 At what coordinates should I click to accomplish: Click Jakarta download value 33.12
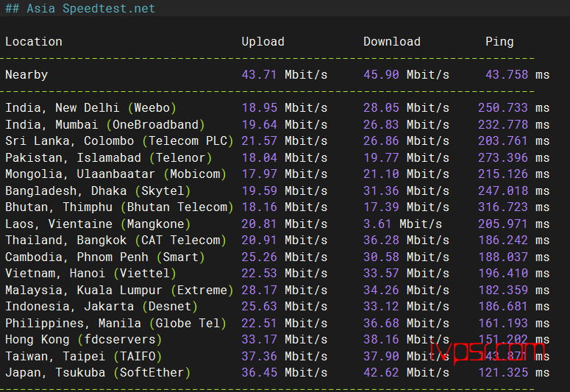coord(381,306)
